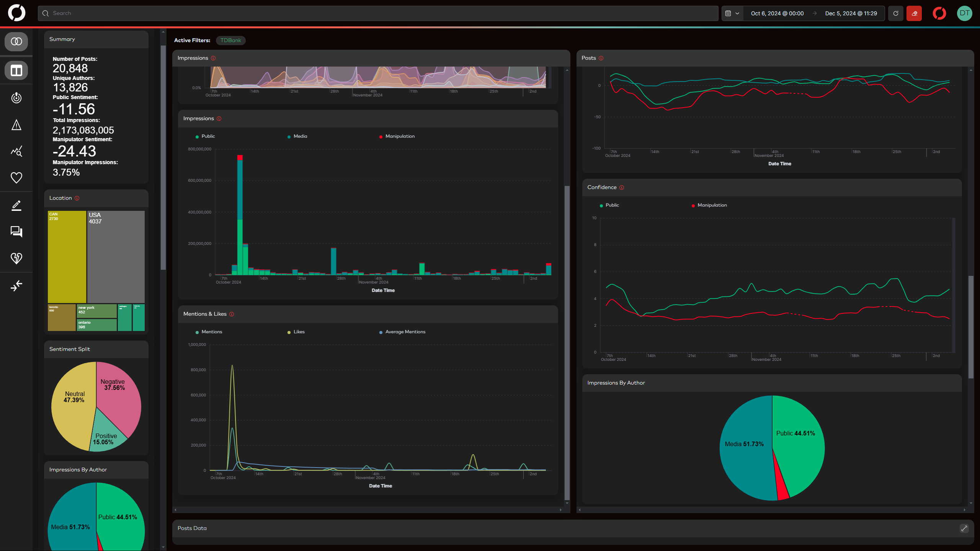Open the broken heart icon in sidebar
The image size is (980, 551).
point(16,258)
